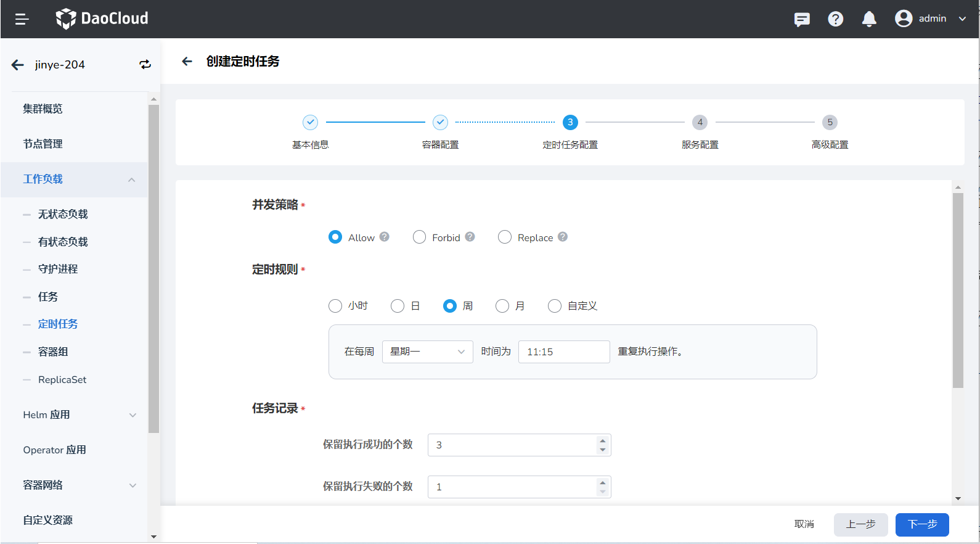This screenshot has height=544, width=980.
Task: Open 无状态负载 in the sidebar
Action: click(x=63, y=214)
